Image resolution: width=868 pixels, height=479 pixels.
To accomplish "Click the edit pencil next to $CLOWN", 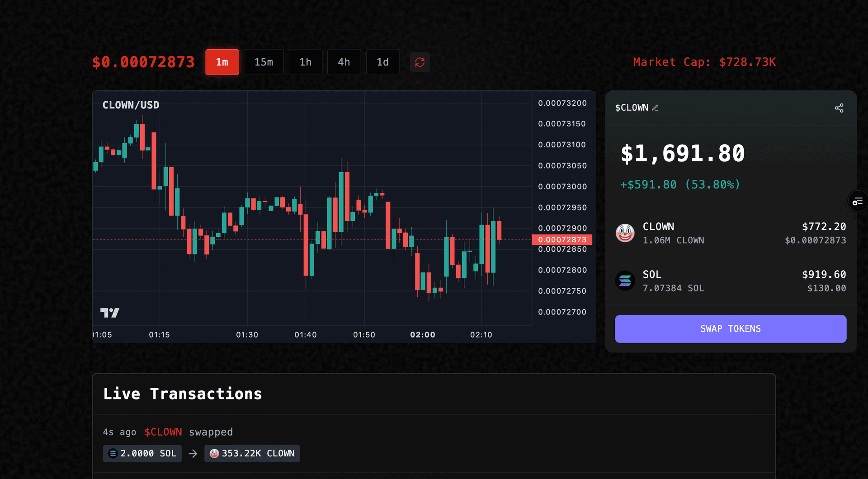I will pyautogui.click(x=655, y=108).
